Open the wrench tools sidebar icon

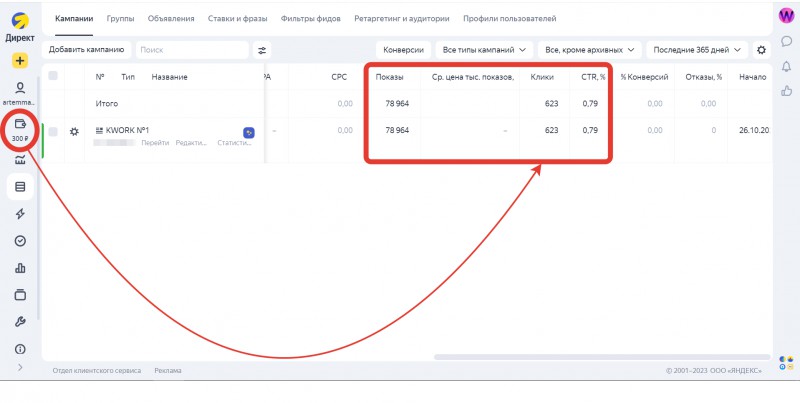point(20,322)
